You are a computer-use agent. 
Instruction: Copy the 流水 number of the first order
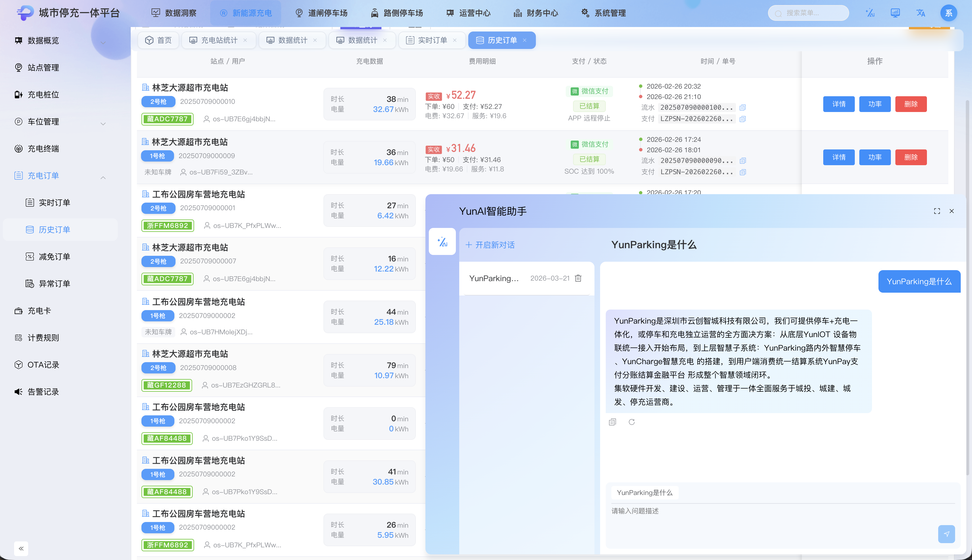(743, 107)
